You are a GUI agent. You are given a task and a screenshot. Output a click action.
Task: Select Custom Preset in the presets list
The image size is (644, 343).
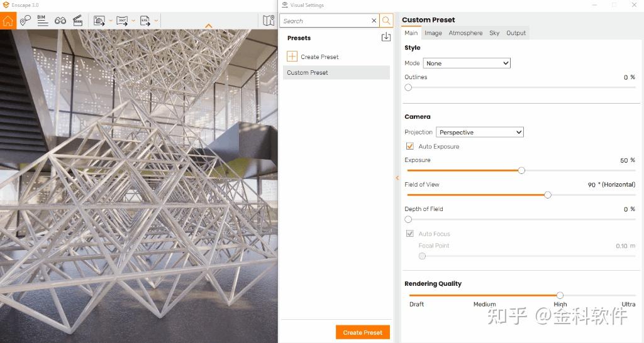click(336, 73)
